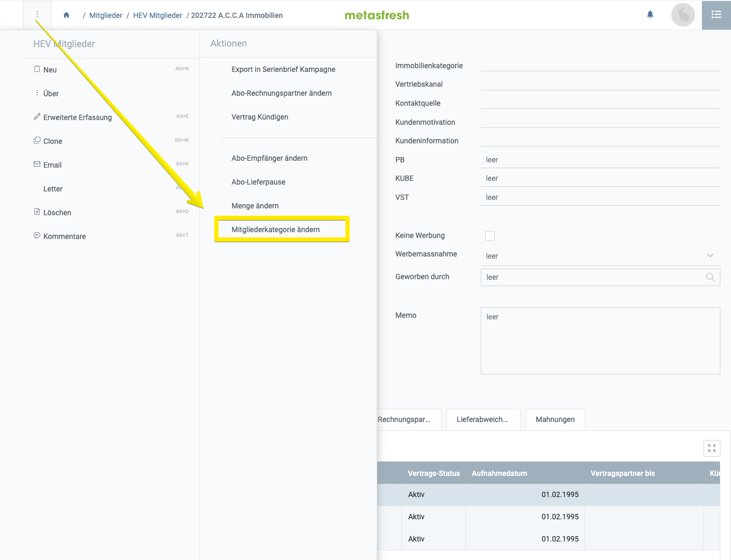Expand table to fullscreen

coord(712,448)
